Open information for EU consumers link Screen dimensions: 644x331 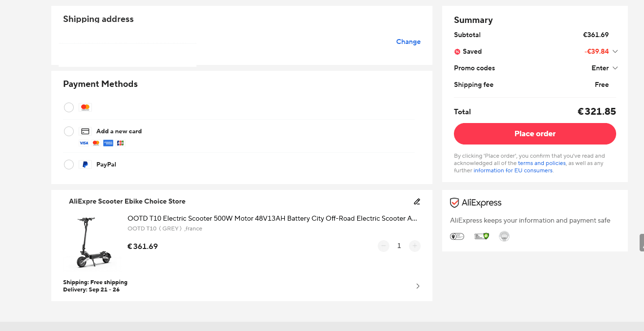point(513,170)
